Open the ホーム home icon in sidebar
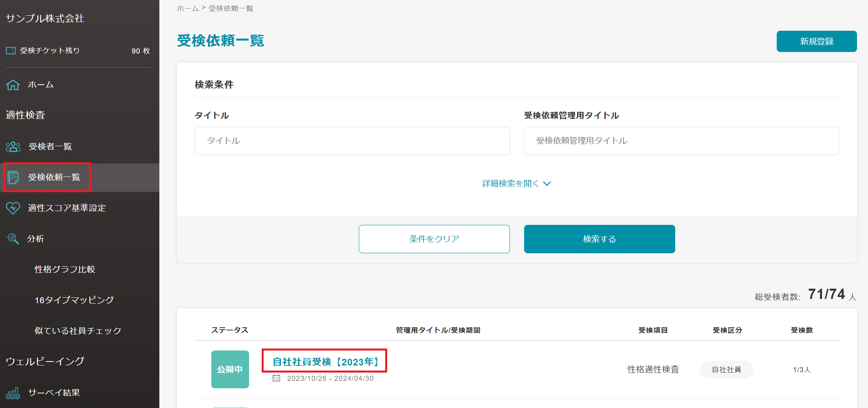This screenshot has height=408, width=868. coord(13,85)
